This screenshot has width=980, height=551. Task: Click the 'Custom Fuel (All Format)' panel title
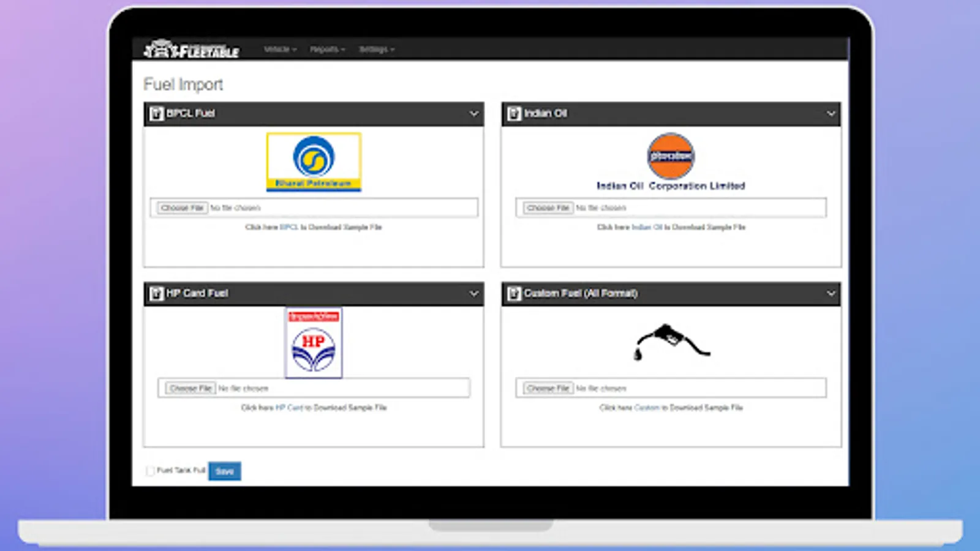tap(581, 293)
